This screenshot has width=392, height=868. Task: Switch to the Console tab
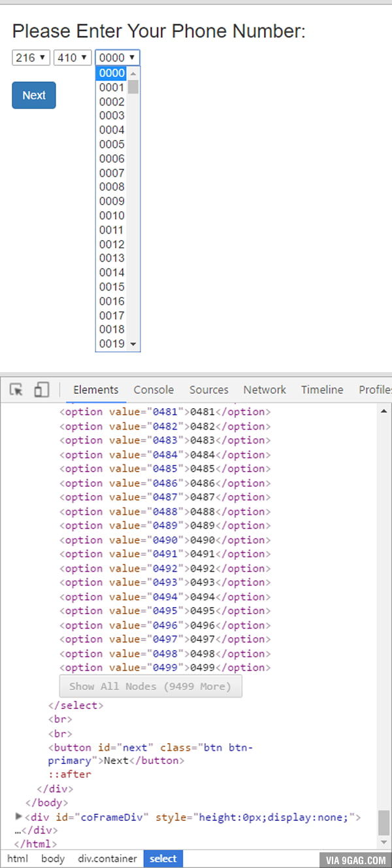tap(154, 390)
